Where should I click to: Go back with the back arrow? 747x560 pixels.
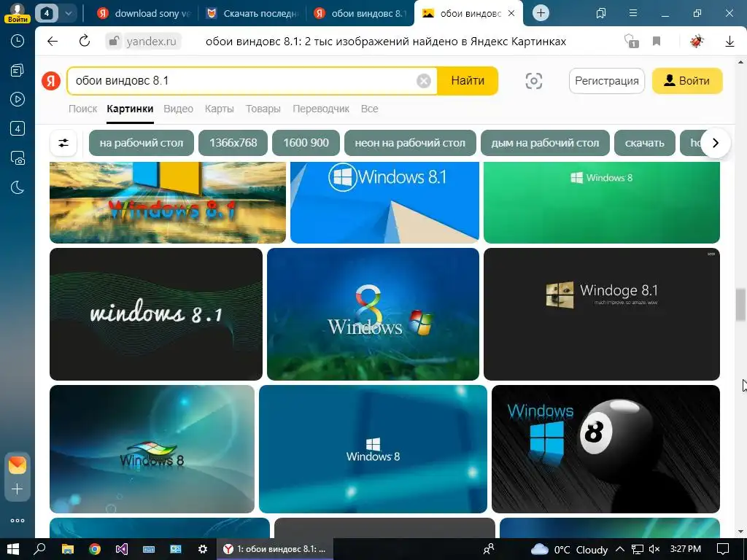click(53, 42)
